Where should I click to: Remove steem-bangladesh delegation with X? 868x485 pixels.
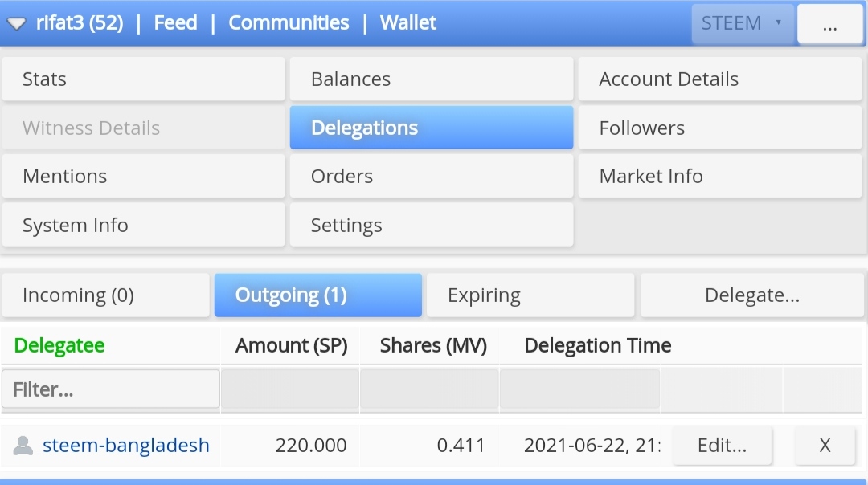[x=825, y=445]
